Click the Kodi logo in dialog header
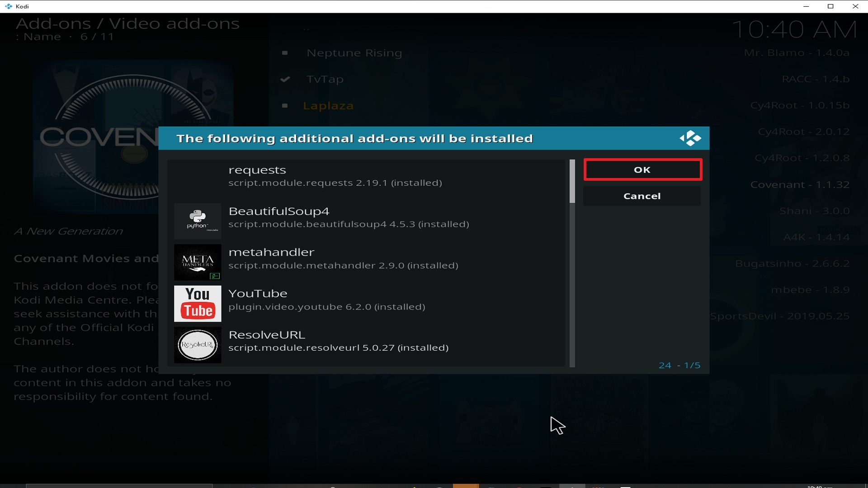Viewport: 868px width, 488px height. [x=690, y=138]
